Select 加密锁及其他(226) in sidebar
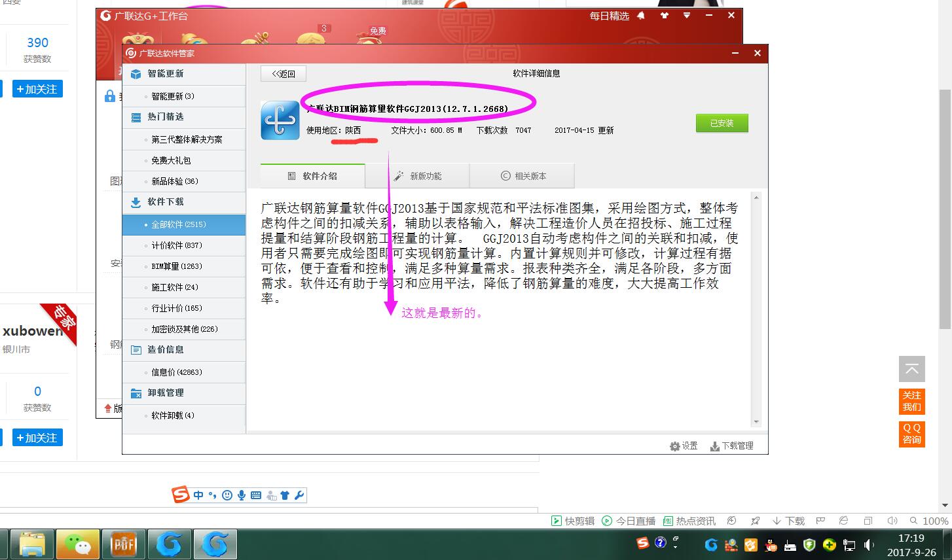Image resolution: width=952 pixels, height=560 pixels. tap(184, 329)
